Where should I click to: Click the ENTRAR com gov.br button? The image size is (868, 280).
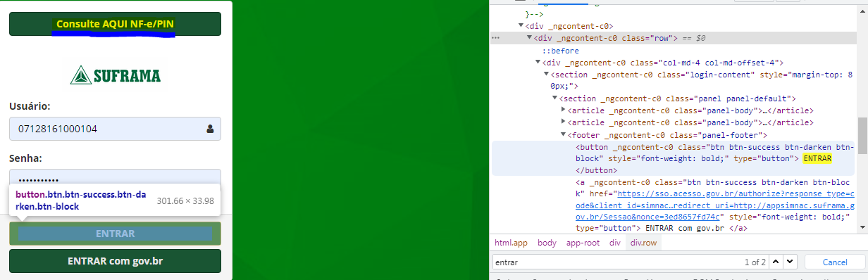(x=115, y=261)
